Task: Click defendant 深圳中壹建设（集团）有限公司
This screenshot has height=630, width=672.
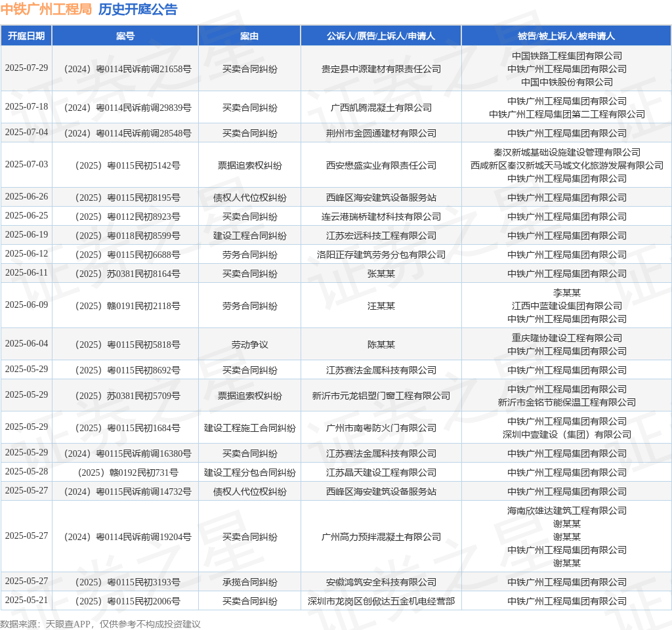Action: [566, 434]
